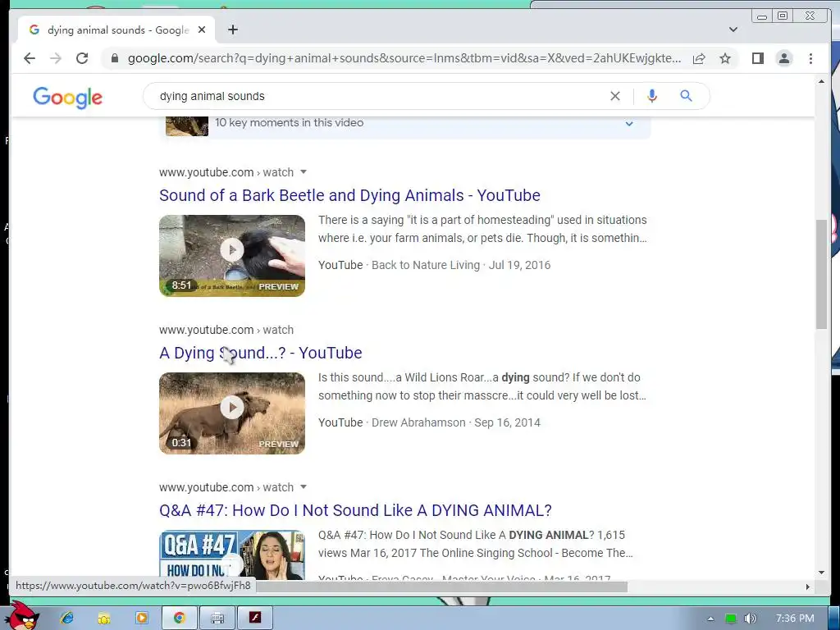This screenshot has width=840, height=630.
Task: Show hidden tray icons arrow
Action: pyautogui.click(x=710, y=619)
